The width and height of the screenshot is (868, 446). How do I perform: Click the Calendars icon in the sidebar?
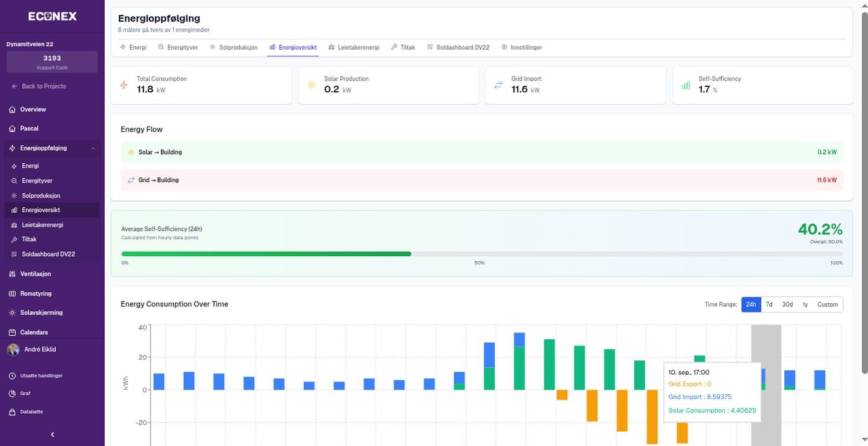coord(12,332)
